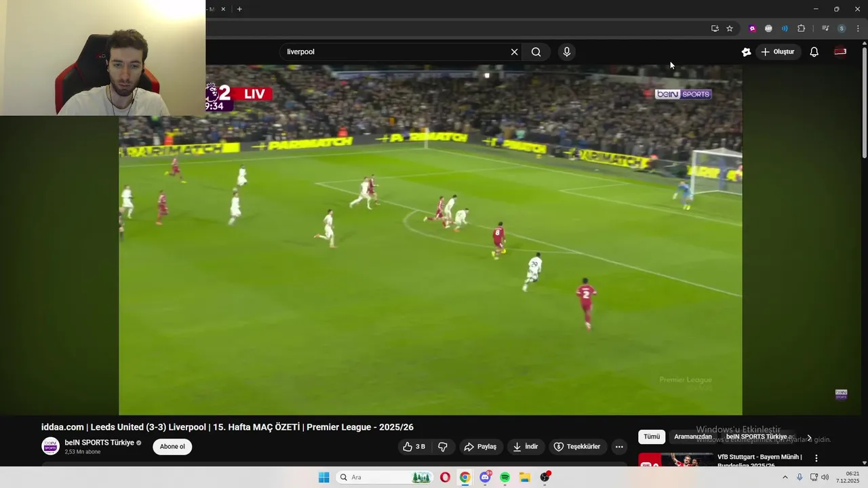Open OBS Studio from the taskbar
This screenshot has width=868, height=488.
[x=545, y=477]
